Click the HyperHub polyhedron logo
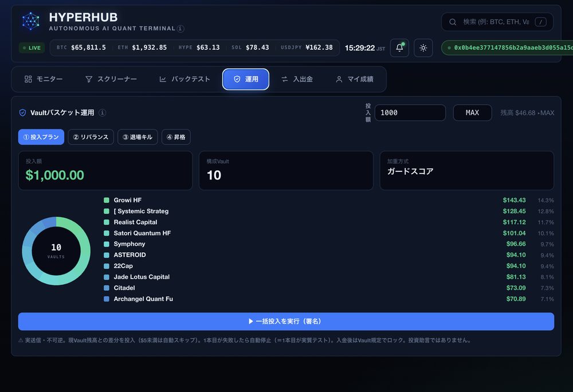The width and height of the screenshot is (573, 392). coord(31,21)
